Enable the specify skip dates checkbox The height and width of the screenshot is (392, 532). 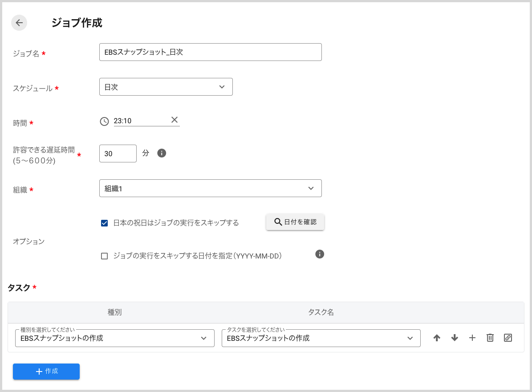[x=105, y=256]
